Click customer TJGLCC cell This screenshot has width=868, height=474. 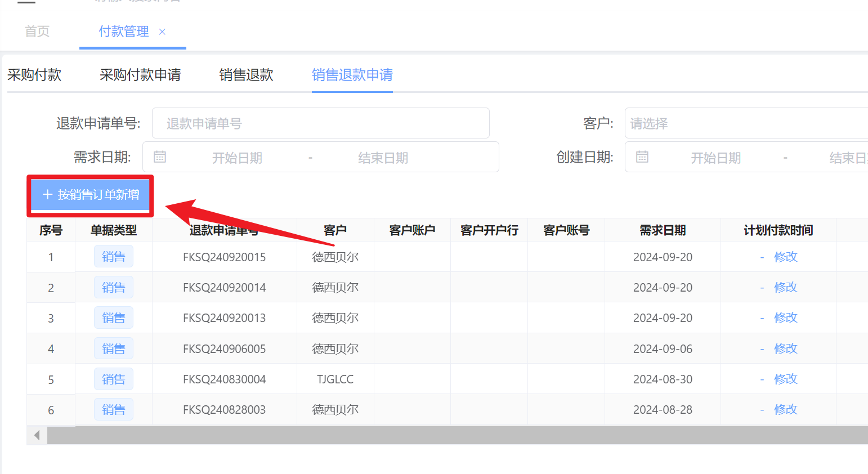click(335, 379)
